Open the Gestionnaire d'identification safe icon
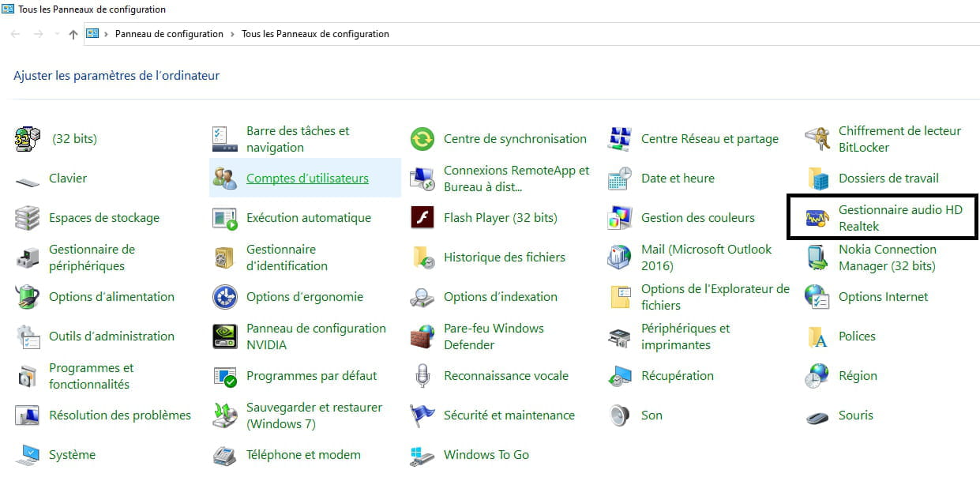 pyautogui.click(x=225, y=258)
